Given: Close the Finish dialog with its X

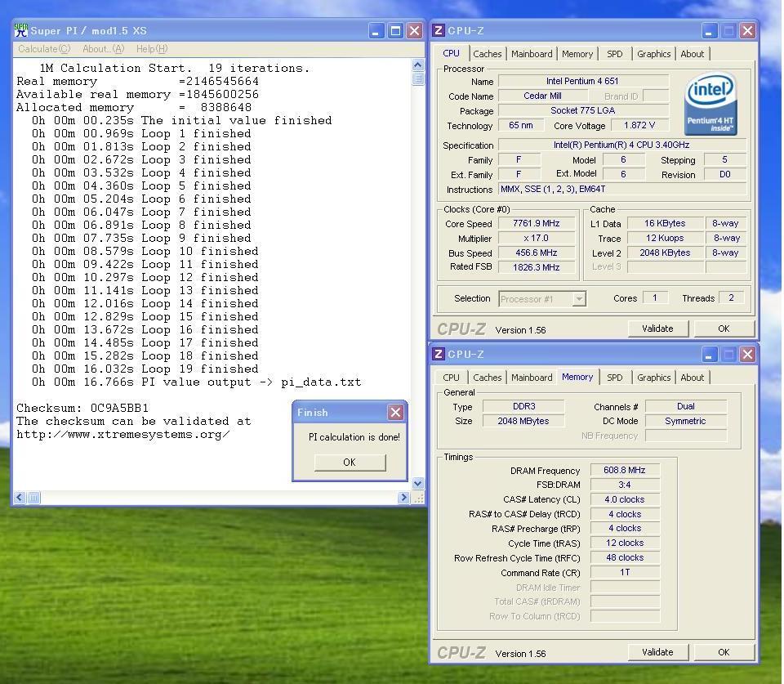Looking at the screenshot, I should point(395,413).
